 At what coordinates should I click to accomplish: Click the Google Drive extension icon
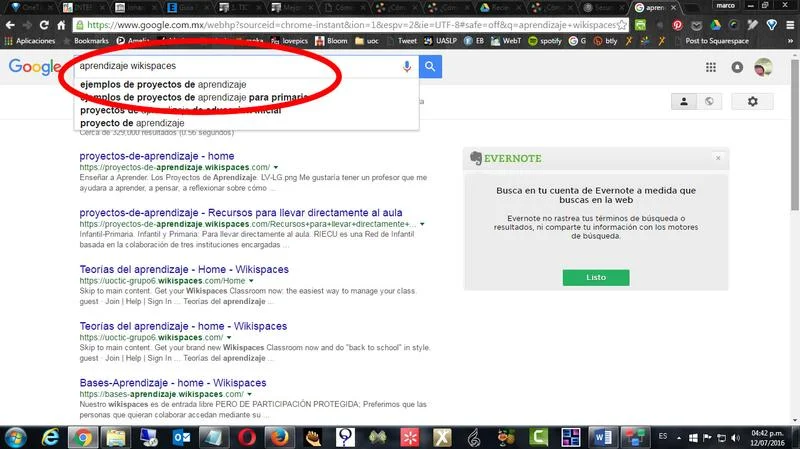click(716, 24)
